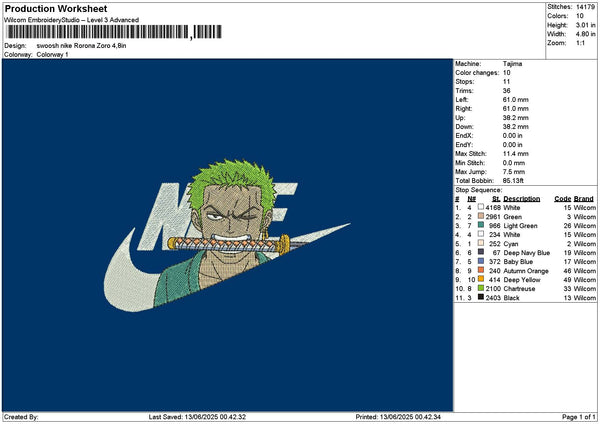Click 'Printed: 13/06/2025 00.42.34' footer text
Screen dimensions: 600x424
398,417
